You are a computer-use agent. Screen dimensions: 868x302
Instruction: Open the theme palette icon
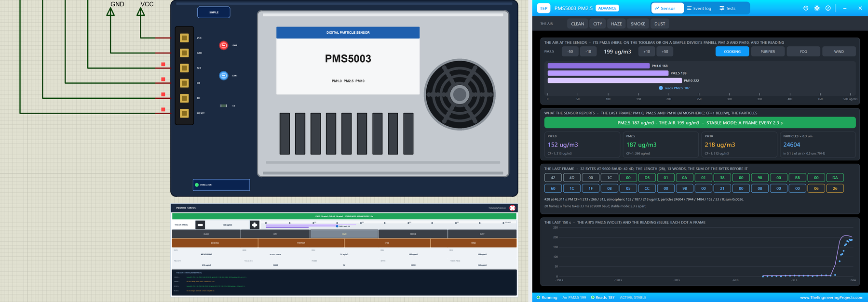point(806,8)
